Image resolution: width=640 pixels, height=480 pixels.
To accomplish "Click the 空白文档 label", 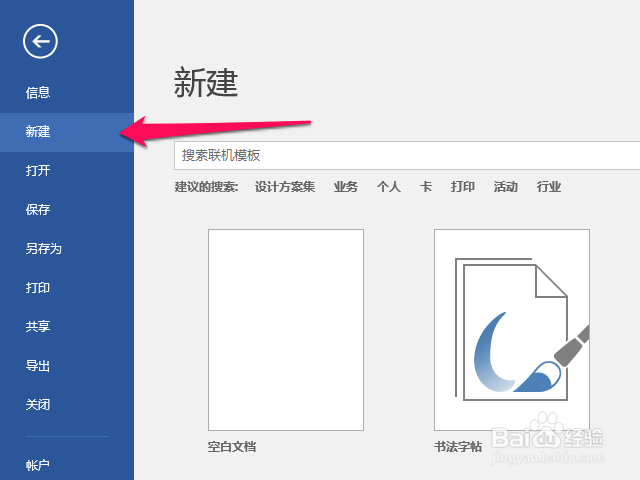I will coord(232,447).
